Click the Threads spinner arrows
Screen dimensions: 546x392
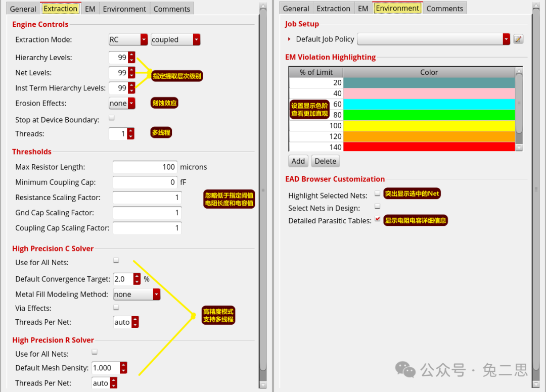130,134
